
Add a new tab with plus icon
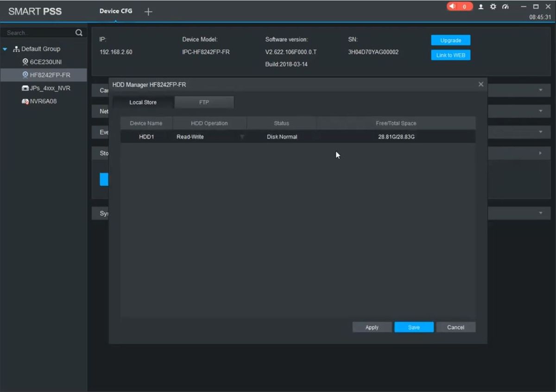click(x=148, y=12)
